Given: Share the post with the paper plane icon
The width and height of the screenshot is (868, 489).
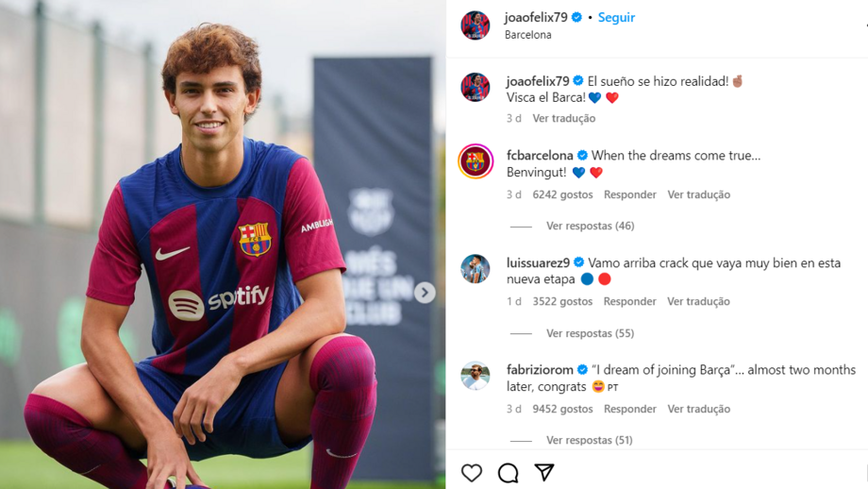Looking at the screenshot, I should 544,471.
